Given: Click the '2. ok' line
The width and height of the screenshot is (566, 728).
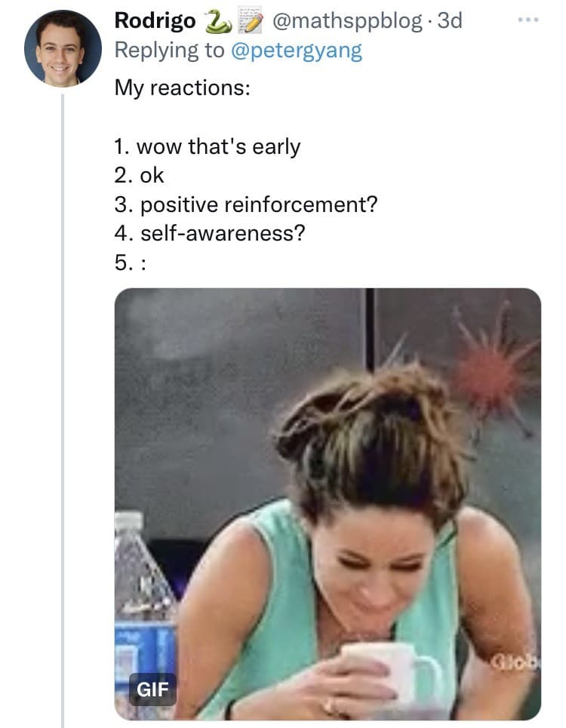Looking at the screenshot, I should (x=139, y=176).
